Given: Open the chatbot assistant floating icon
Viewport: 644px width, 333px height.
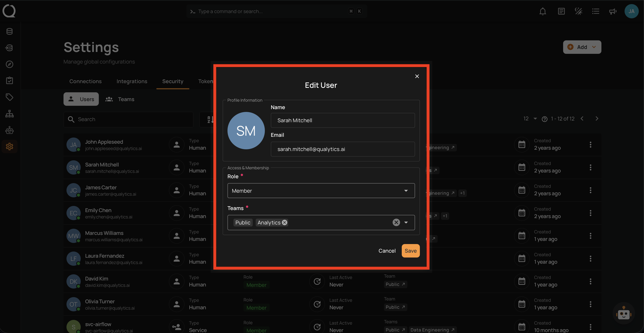Looking at the screenshot, I should point(624,314).
